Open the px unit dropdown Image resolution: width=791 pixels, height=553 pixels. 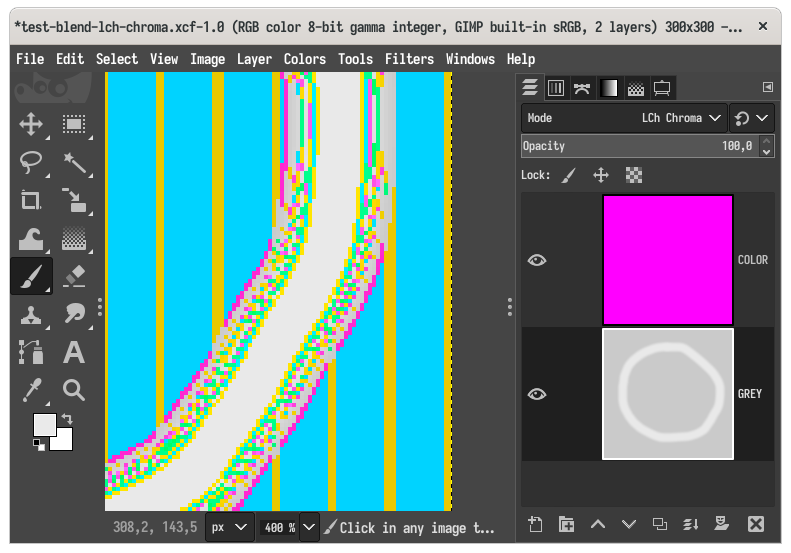(x=230, y=528)
